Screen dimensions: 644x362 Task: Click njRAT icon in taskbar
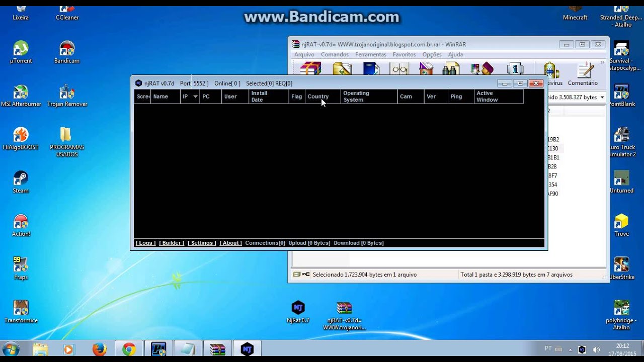247,349
